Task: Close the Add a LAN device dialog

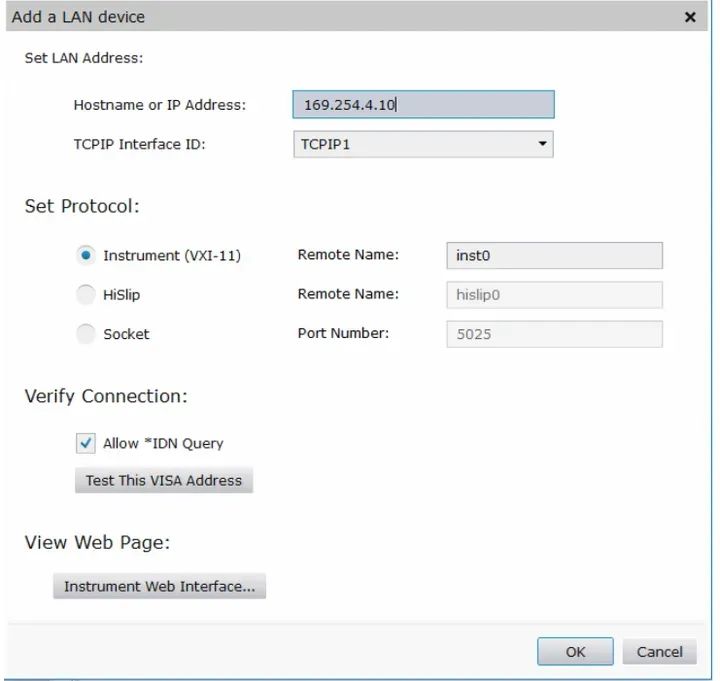Action: click(690, 17)
